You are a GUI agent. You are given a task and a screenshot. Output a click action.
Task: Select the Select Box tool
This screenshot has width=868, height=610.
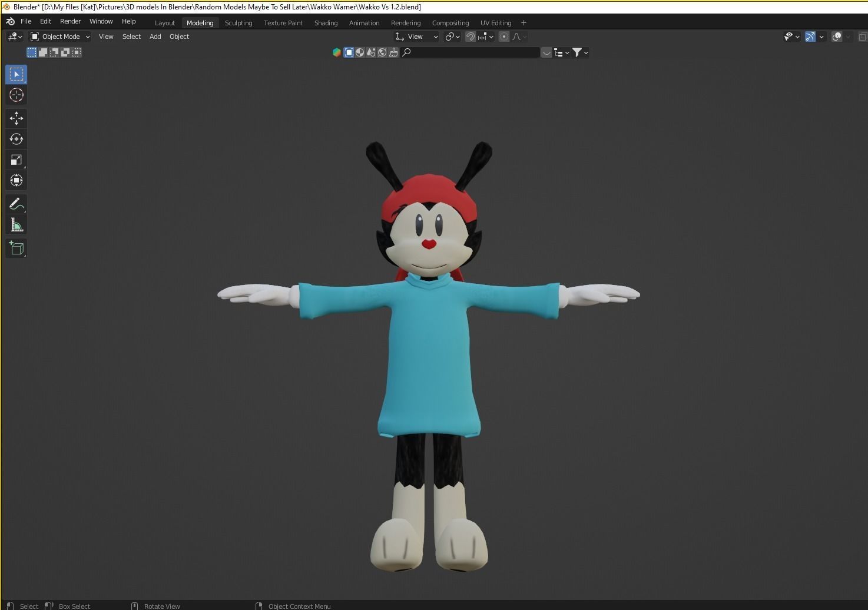point(16,74)
